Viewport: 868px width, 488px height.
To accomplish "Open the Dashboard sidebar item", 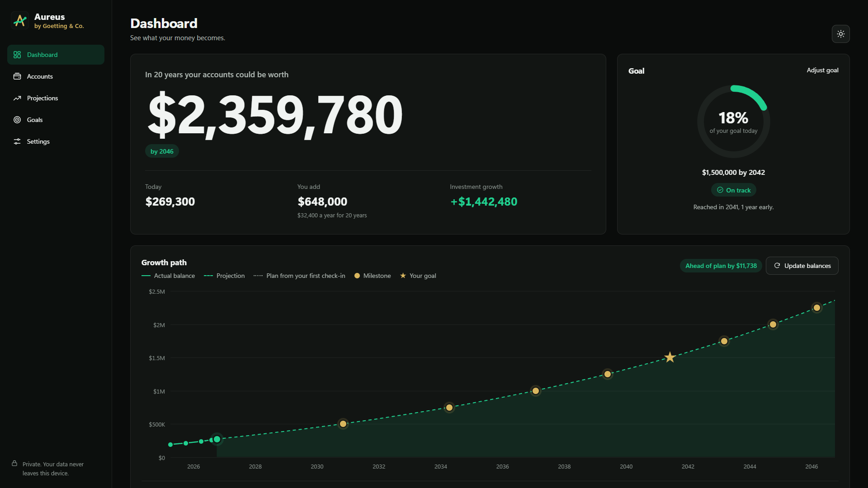I will click(56, 55).
